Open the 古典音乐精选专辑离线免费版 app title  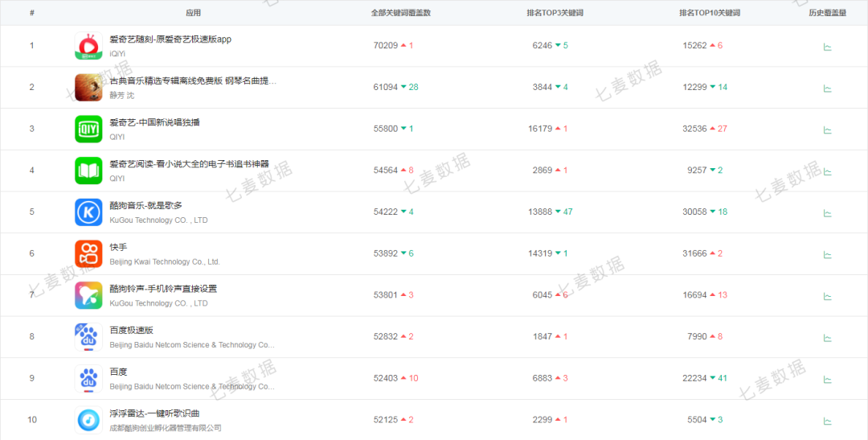pyautogui.click(x=193, y=81)
